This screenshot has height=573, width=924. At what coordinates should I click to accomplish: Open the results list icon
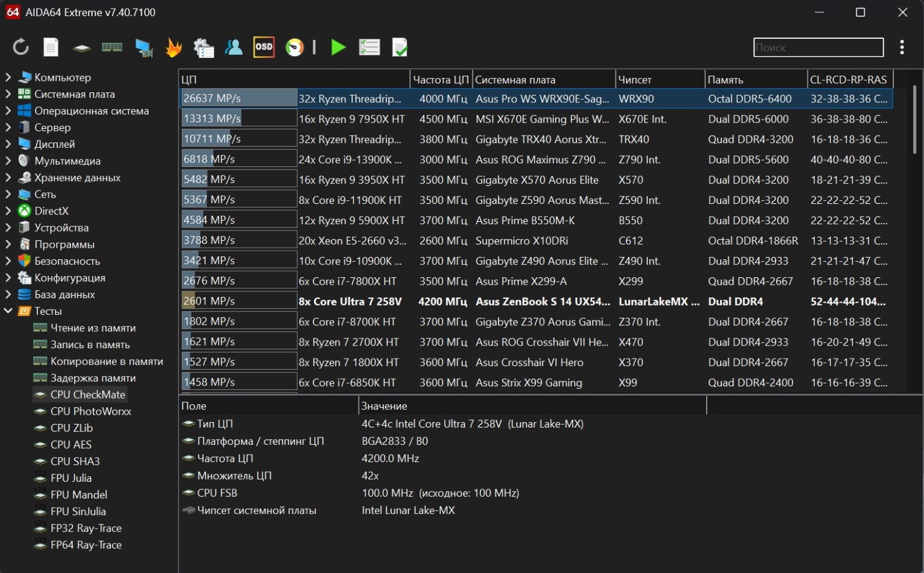coord(369,47)
